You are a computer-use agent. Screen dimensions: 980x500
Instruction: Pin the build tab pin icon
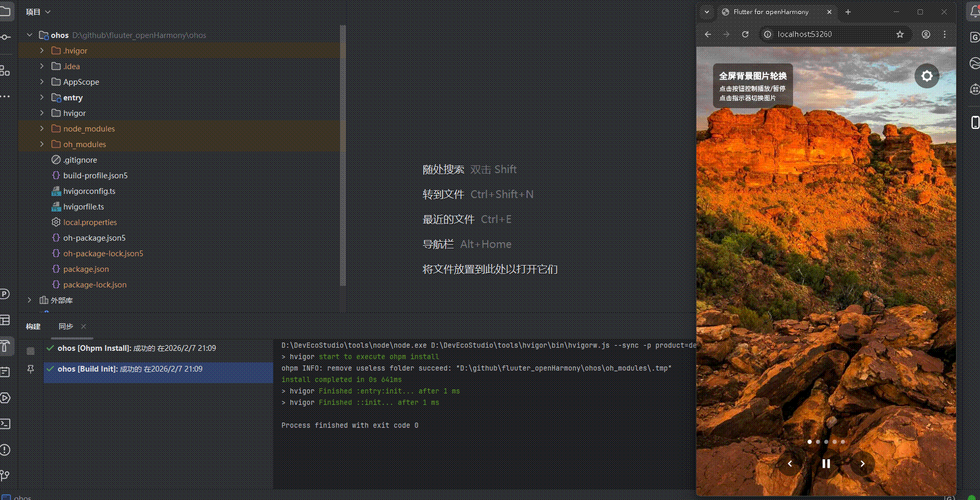(31, 369)
